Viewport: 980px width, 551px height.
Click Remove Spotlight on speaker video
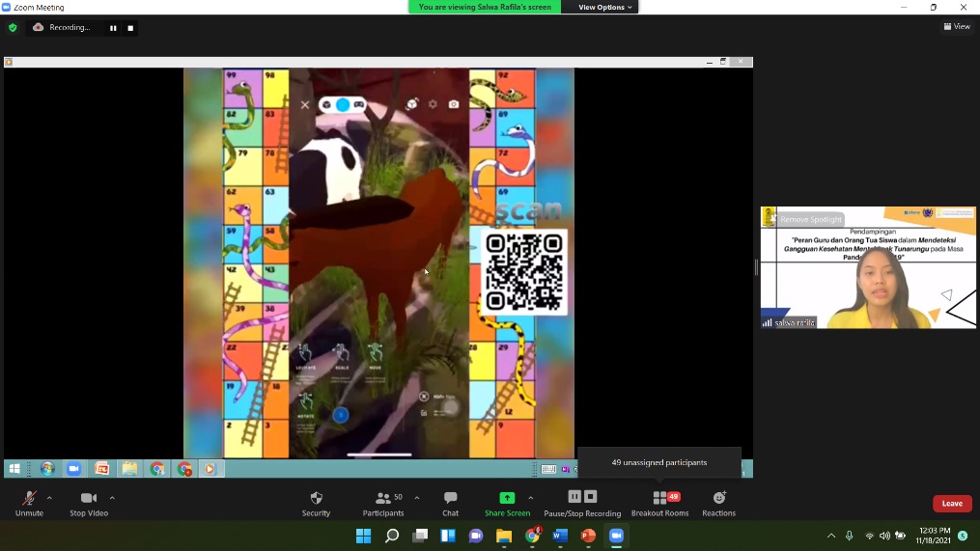(x=811, y=220)
